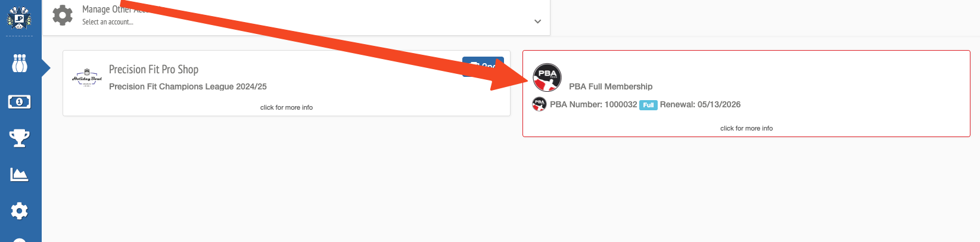Click 'click for more info' under Precision Fit
980x242 pixels.
[287, 107]
